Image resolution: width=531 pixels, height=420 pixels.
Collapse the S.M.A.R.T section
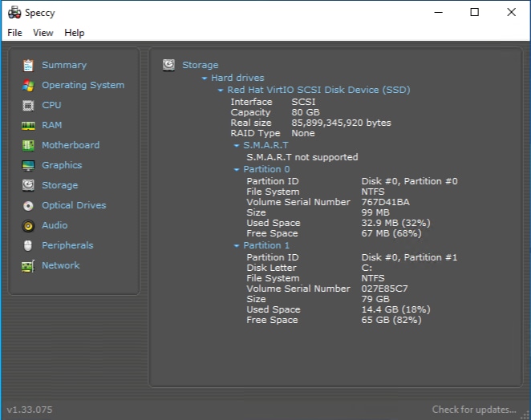coord(237,146)
